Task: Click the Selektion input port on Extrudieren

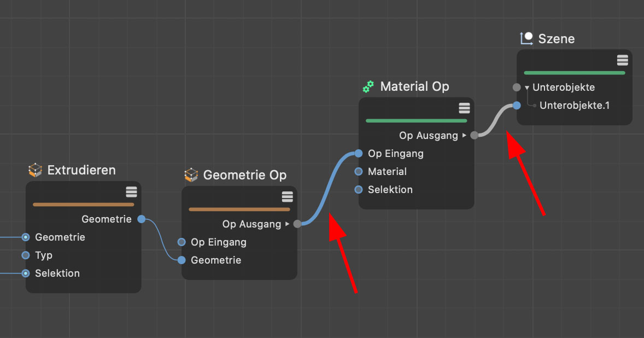Action: (26, 273)
